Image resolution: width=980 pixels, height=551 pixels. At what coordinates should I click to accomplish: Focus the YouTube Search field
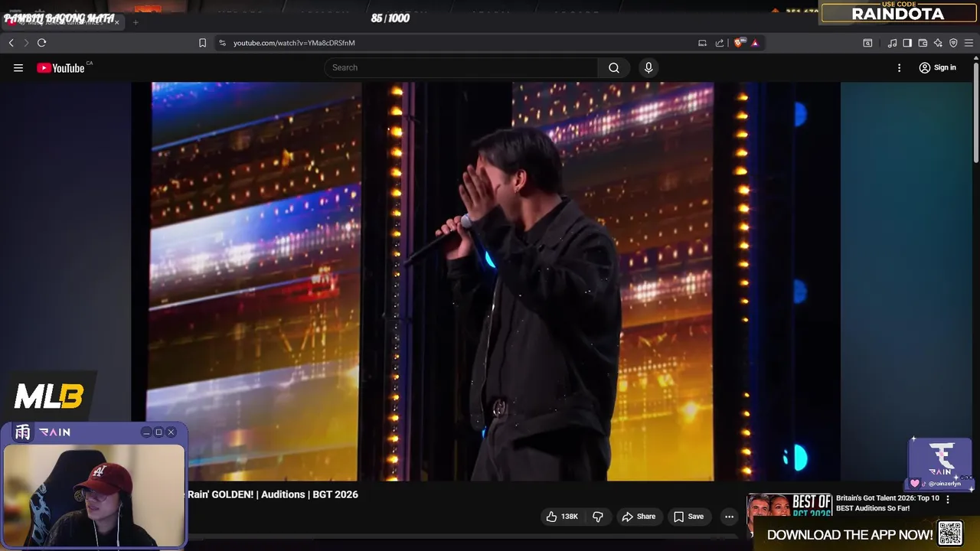[x=462, y=67]
